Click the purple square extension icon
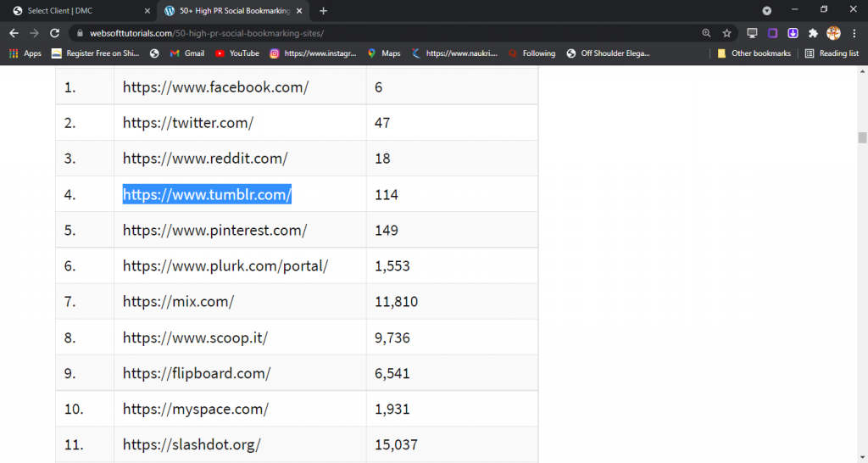This screenshot has width=868, height=463. point(773,33)
